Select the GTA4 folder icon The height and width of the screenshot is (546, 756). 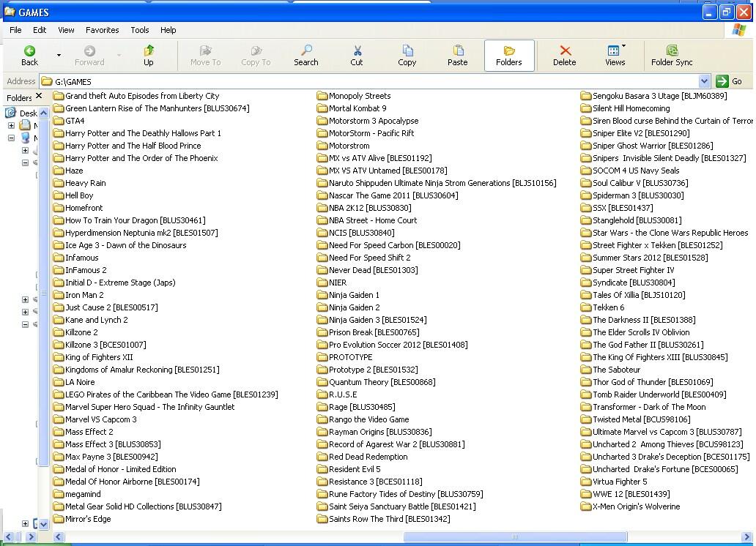tap(59, 121)
